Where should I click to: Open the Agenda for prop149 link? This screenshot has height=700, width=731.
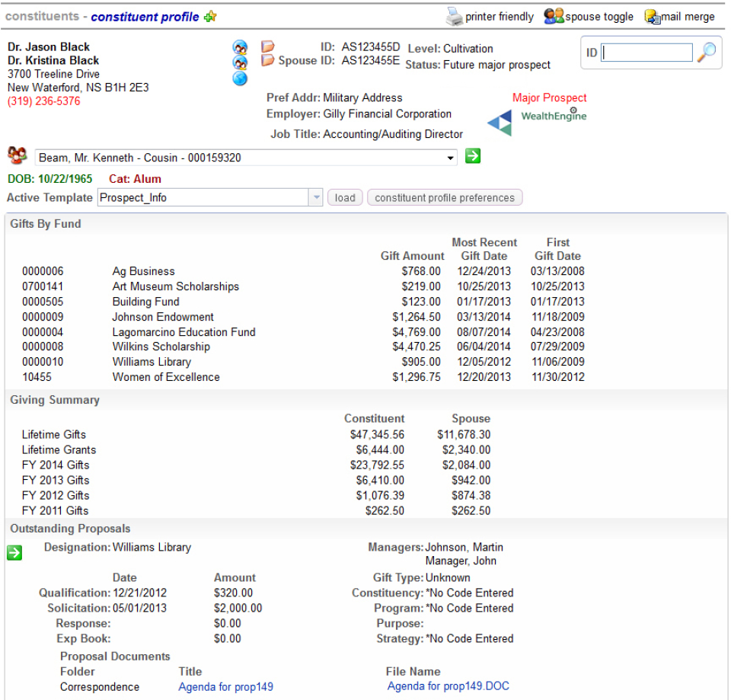pos(225,686)
